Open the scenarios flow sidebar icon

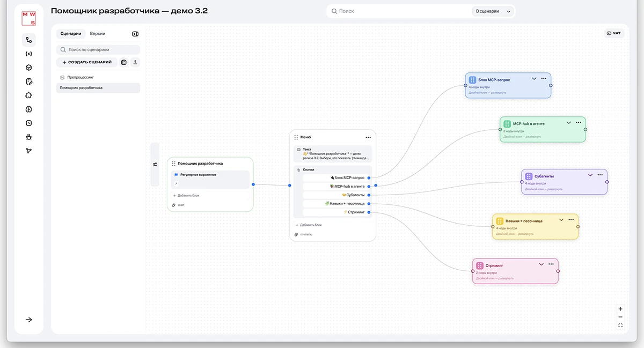point(29,40)
